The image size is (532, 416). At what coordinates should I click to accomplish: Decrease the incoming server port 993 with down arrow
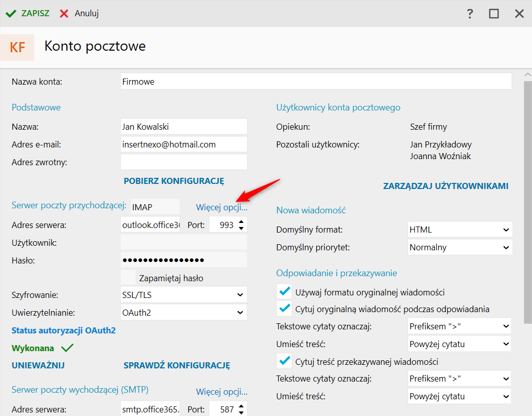click(x=242, y=229)
